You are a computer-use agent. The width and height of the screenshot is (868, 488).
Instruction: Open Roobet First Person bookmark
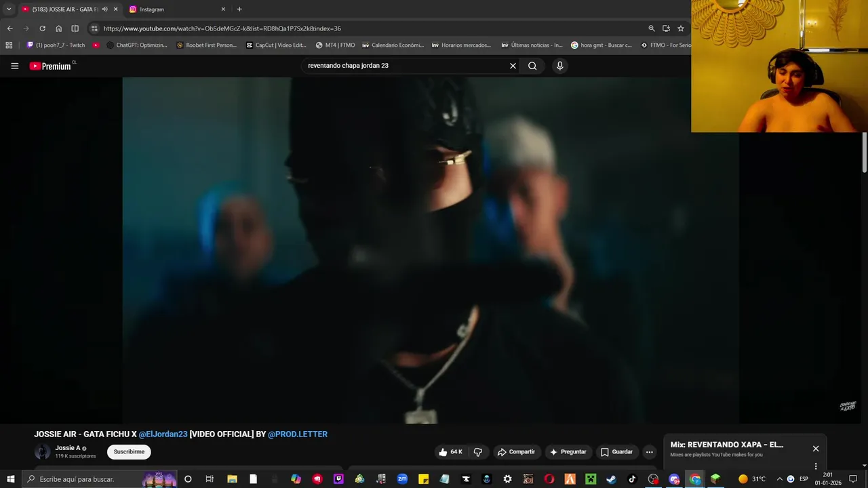click(x=206, y=45)
